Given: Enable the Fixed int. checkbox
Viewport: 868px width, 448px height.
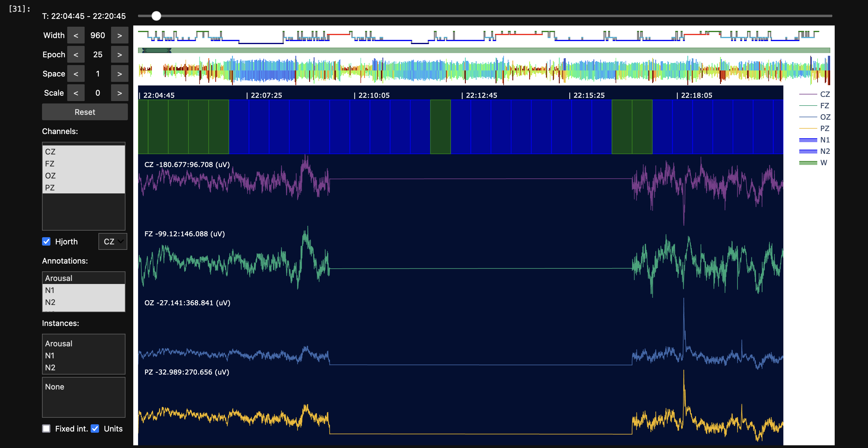Looking at the screenshot, I should 46,429.
